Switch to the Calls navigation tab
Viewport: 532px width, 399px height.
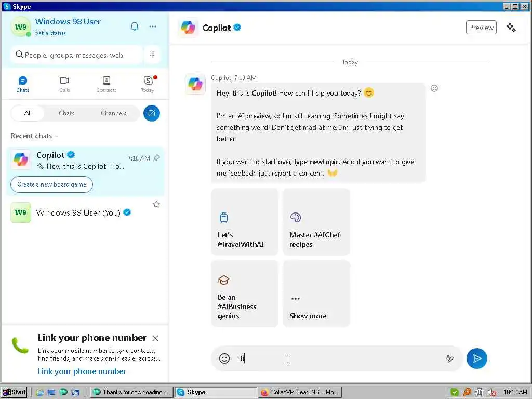click(x=64, y=84)
